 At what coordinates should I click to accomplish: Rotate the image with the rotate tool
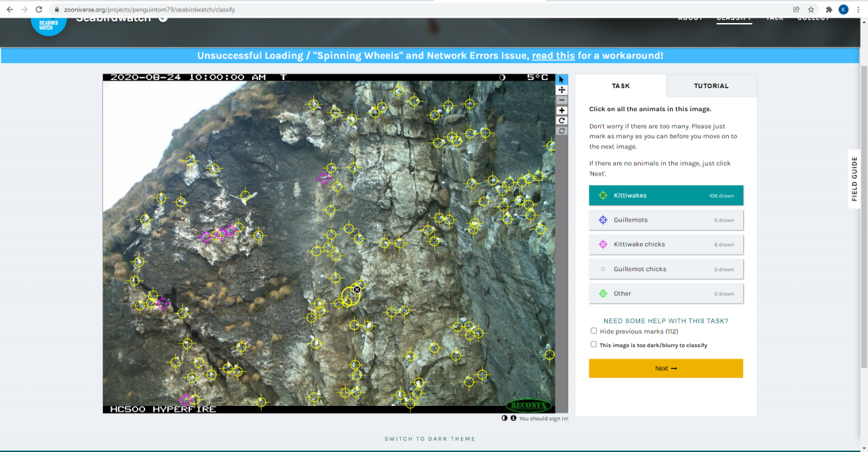click(561, 121)
